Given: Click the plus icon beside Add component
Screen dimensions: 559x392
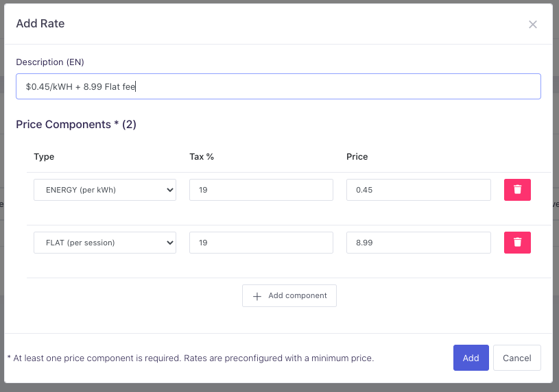Looking at the screenshot, I should (257, 296).
